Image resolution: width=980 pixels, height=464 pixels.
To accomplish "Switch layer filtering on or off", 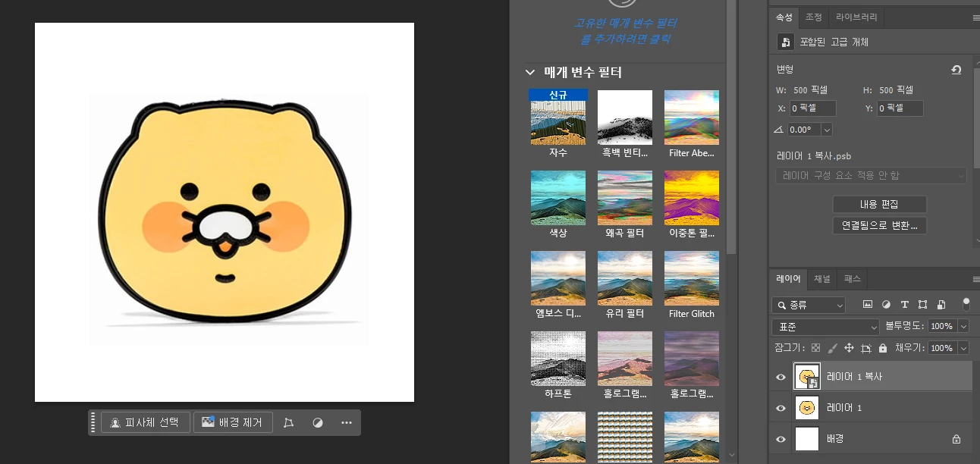I will point(966,304).
